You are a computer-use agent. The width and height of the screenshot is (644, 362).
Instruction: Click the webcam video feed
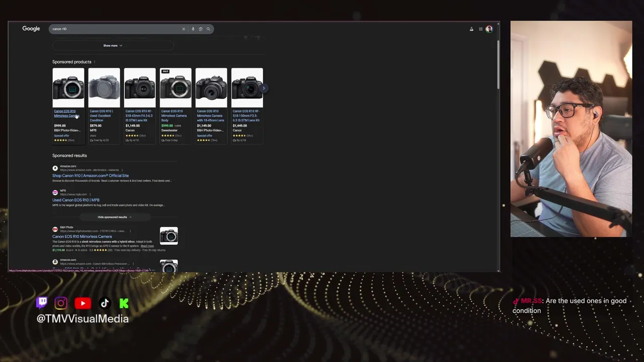point(571,129)
